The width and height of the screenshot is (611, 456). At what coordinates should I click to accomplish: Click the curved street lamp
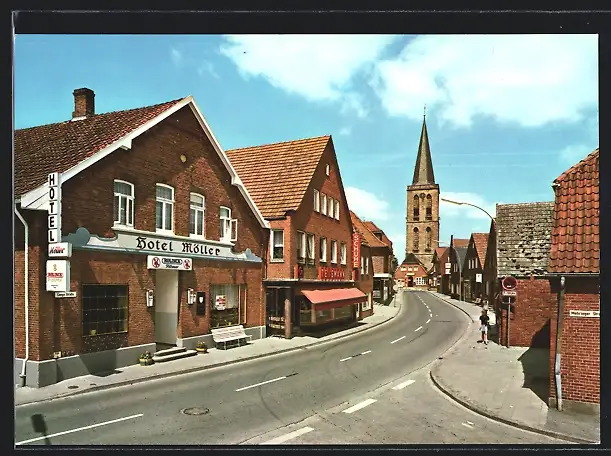(469, 206)
